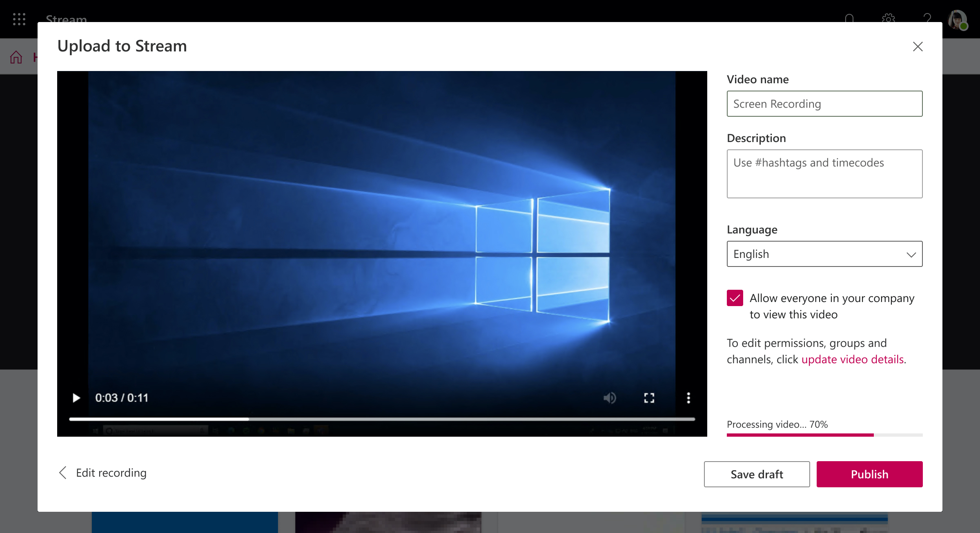Open video player more options menu
980x533 pixels.
tap(688, 398)
